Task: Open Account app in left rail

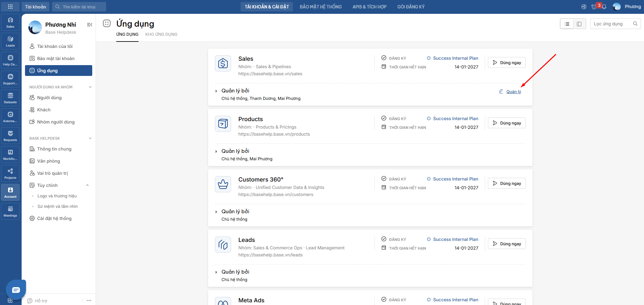Action: (10, 193)
